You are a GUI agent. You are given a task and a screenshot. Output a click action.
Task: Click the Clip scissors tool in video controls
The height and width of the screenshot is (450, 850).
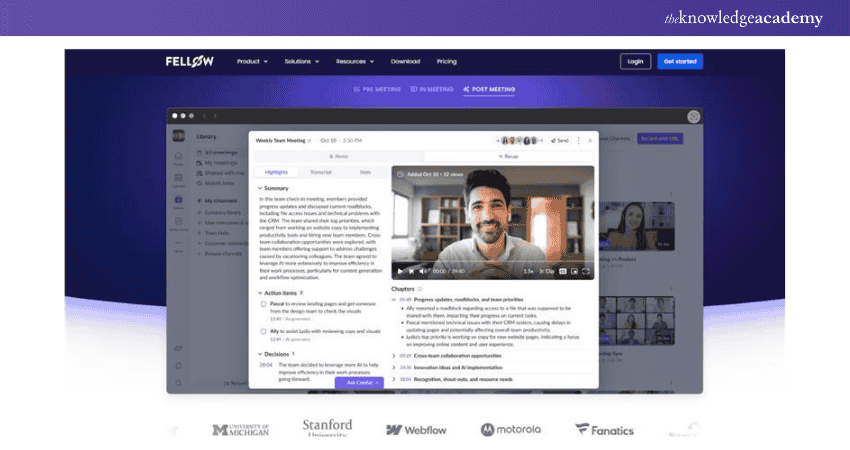pos(547,271)
